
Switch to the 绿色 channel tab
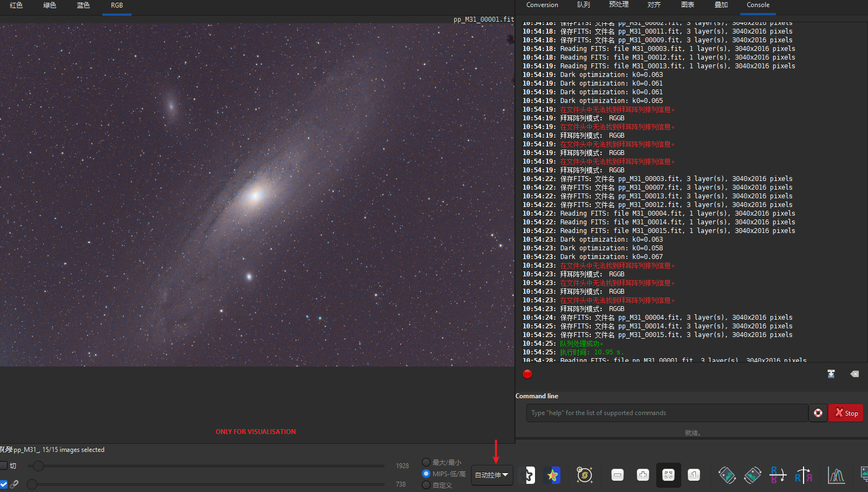[50, 5]
